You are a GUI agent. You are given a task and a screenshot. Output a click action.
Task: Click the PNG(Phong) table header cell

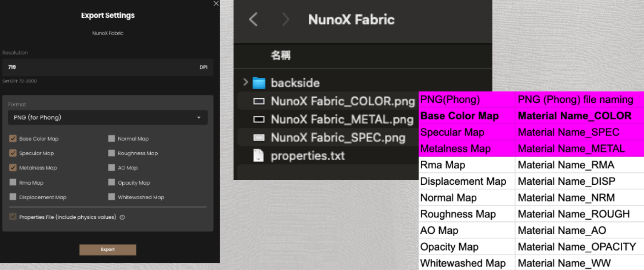[467, 99]
